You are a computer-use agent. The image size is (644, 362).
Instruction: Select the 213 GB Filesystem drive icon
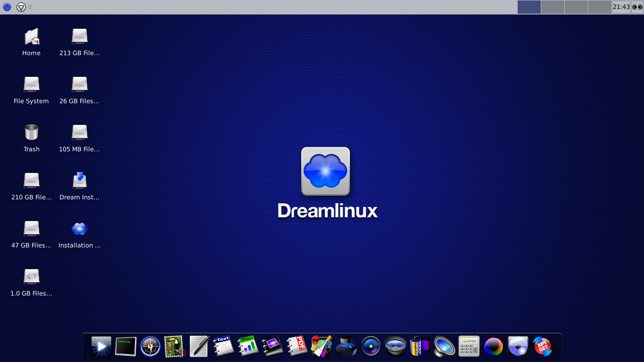click(x=80, y=37)
